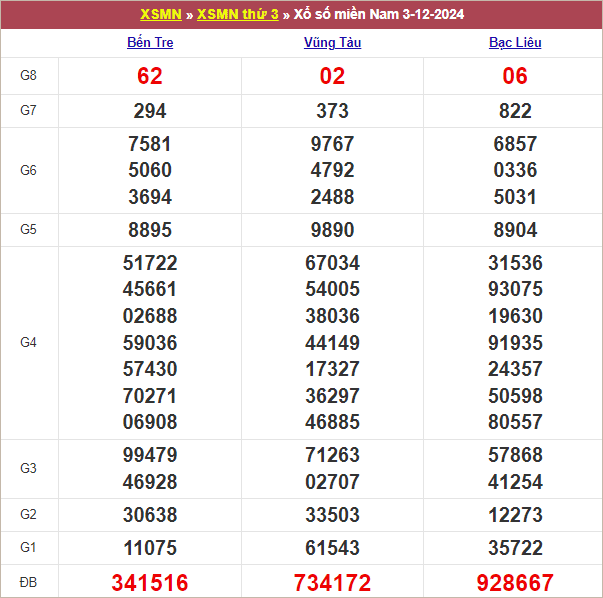
Task: Click G6 number 3694
Action: [x=150, y=197]
